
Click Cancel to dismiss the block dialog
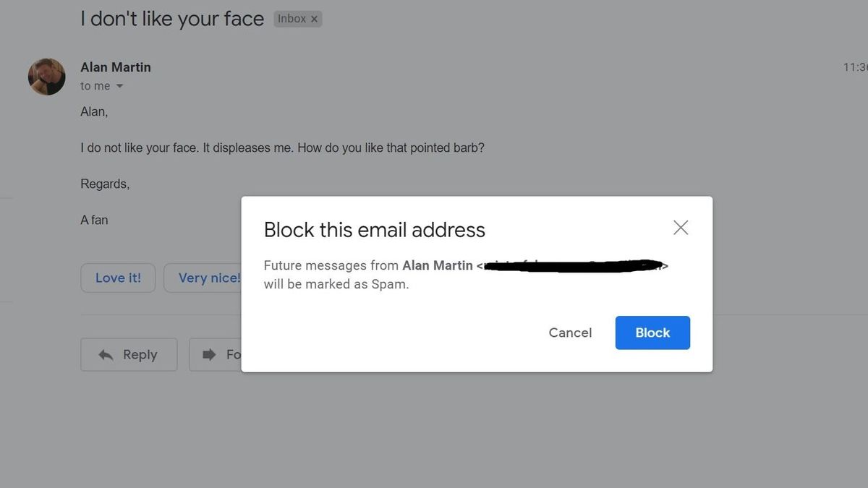click(x=570, y=333)
